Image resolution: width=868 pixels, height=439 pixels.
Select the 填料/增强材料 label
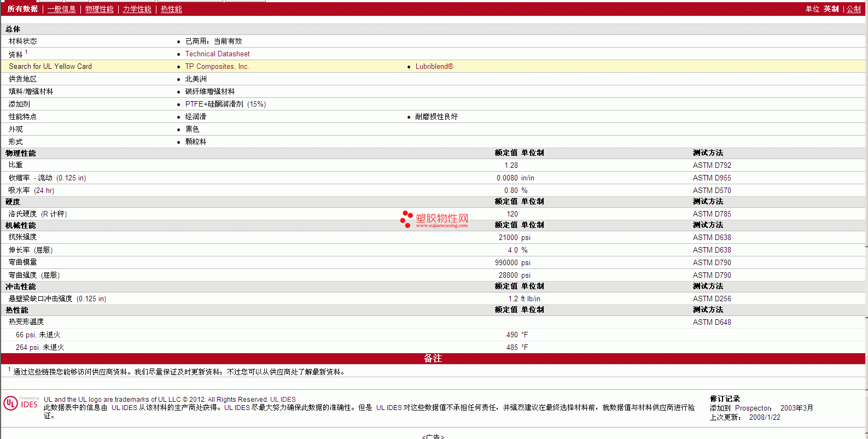[x=31, y=92]
